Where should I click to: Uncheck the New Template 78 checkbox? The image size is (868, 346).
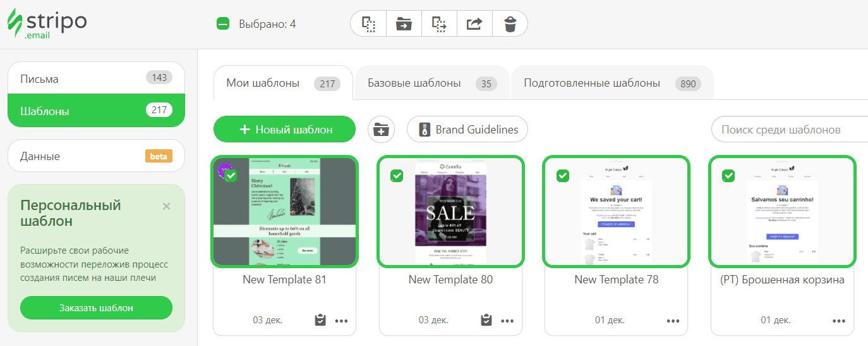point(562,175)
